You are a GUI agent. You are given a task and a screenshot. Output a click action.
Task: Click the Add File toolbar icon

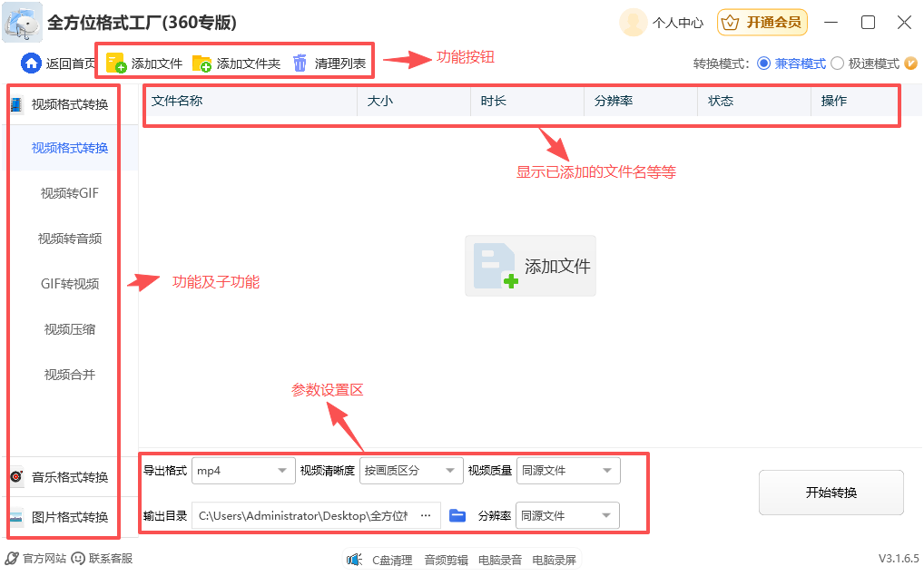point(116,63)
